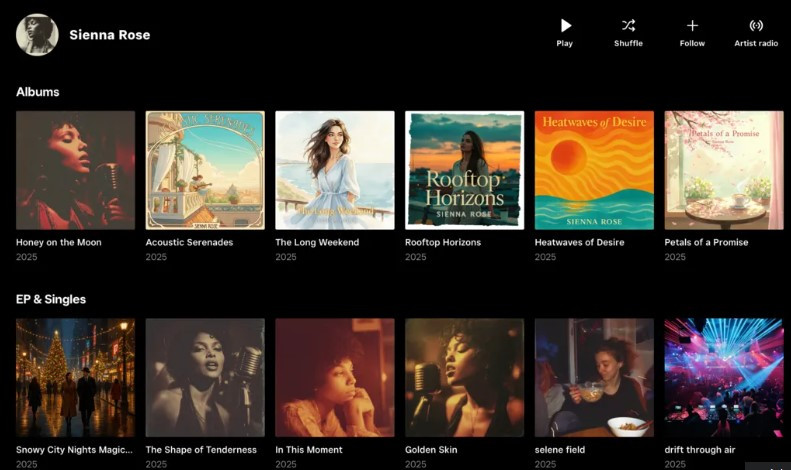Screen dimensions: 791x470
Task: Open the Snowy City Nights single cover
Action: click(75, 378)
